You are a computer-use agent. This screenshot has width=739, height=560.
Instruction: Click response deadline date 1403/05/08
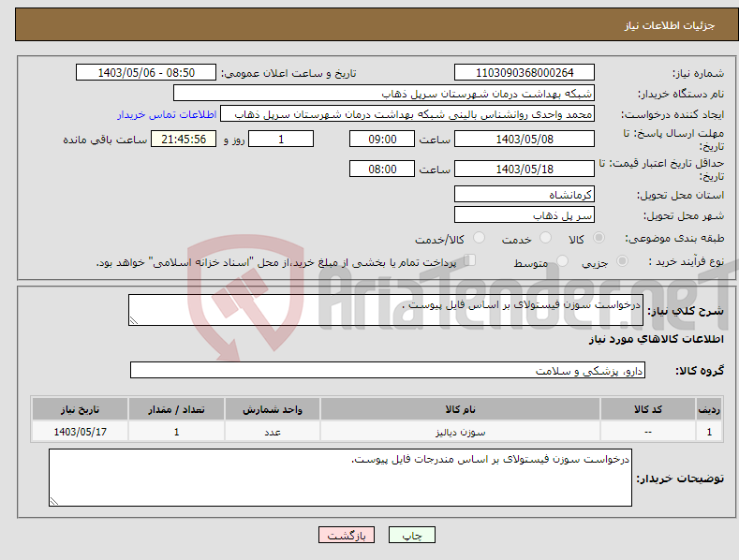point(525,139)
